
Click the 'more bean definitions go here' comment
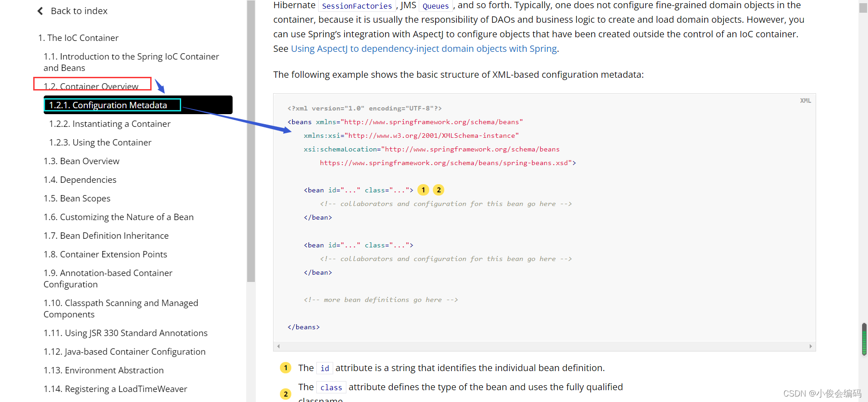coord(381,300)
